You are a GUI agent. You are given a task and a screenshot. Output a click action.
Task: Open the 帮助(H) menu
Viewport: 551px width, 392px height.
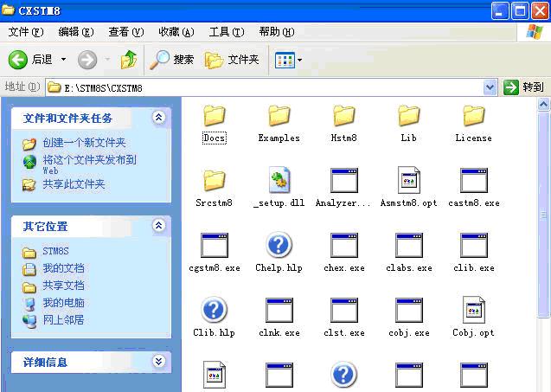click(277, 32)
